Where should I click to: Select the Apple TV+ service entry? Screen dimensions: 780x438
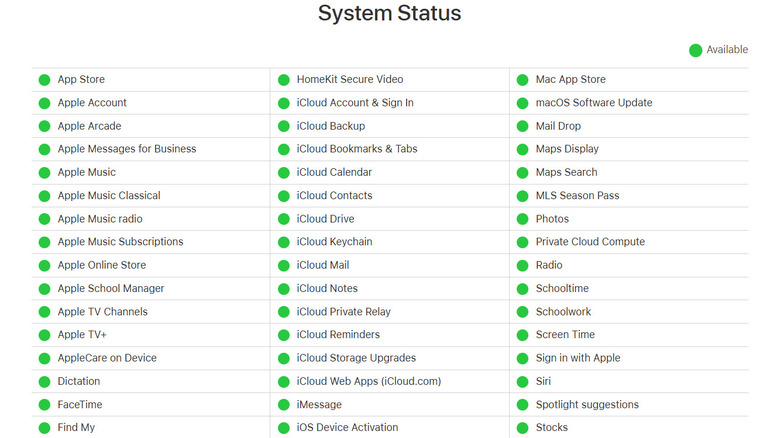(81, 335)
